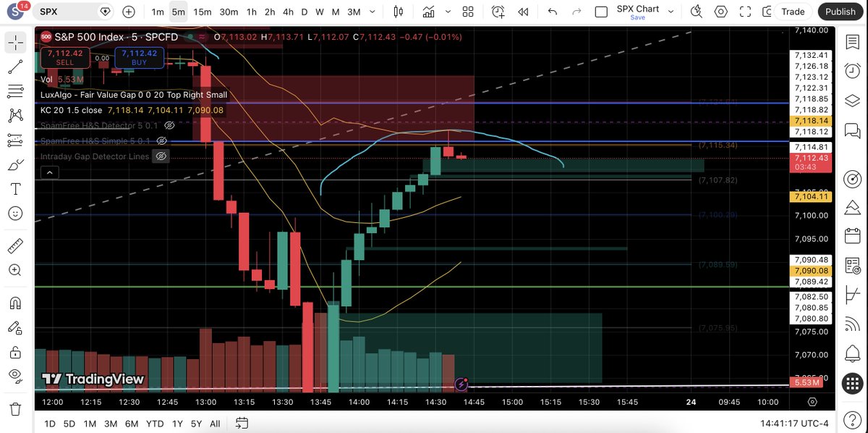This screenshot has width=868, height=433.
Task: Open the emoji icons tool
Action: pos(15,214)
